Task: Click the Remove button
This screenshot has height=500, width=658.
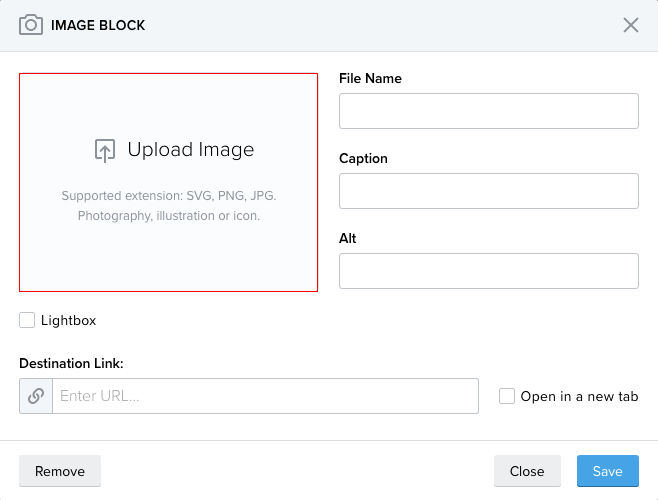Action: coord(60,471)
